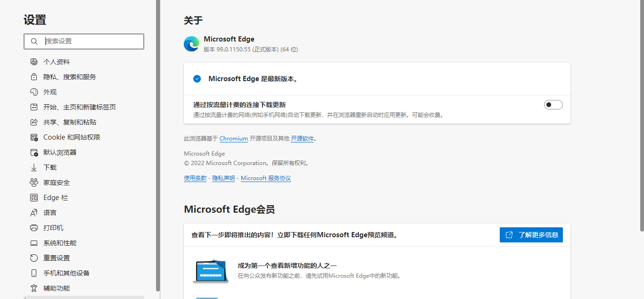The width and height of the screenshot is (644, 299).
Task: Click the Appearance (外观) palette icon
Action: tap(34, 92)
